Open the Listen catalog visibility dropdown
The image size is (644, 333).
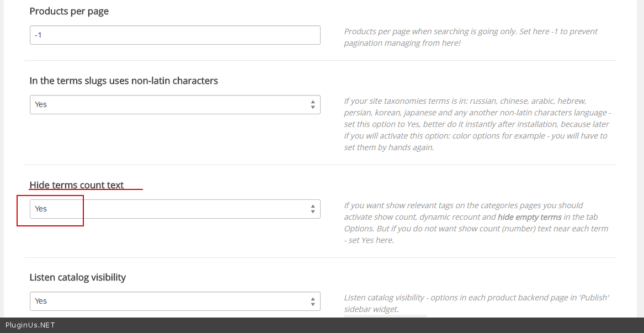(x=175, y=301)
